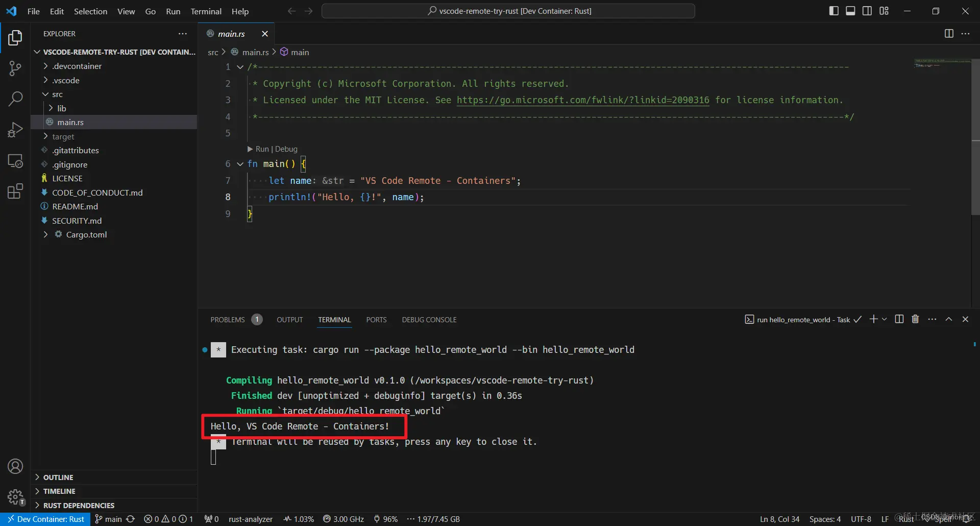
Task: Click the command center search box
Action: click(508, 11)
